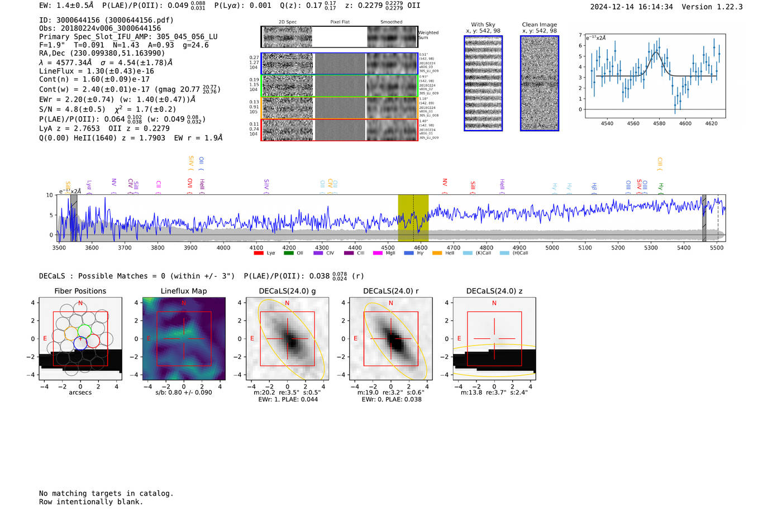Select the green-bordered fiber 2D spectrum row
The height and width of the screenshot is (532, 782).
pos(339,86)
